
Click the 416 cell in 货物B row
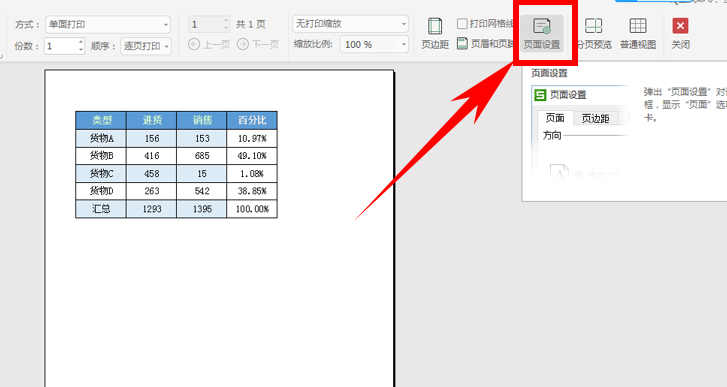[152, 156]
